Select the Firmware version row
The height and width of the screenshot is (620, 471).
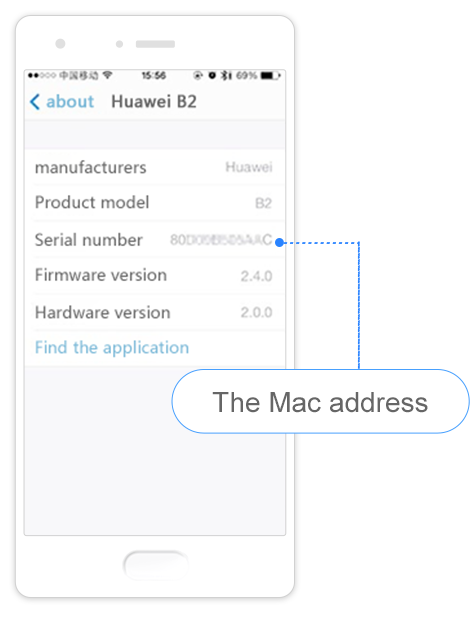point(155,276)
